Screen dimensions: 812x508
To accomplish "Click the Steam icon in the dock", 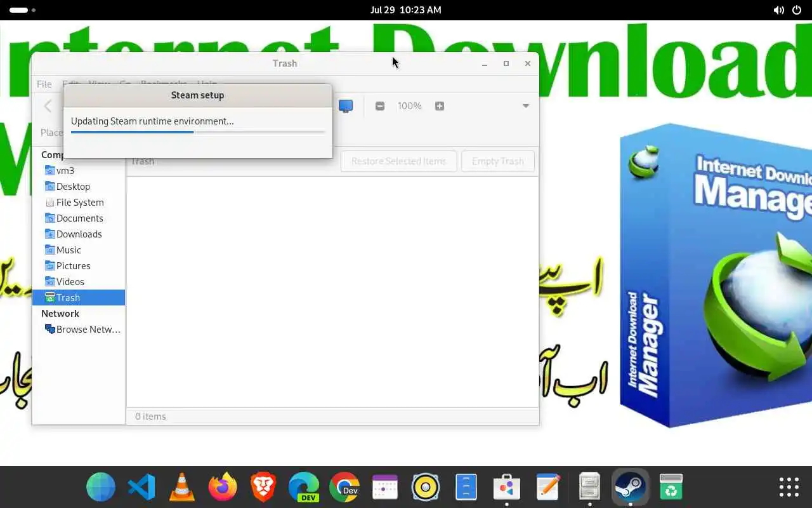I will tap(630, 488).
